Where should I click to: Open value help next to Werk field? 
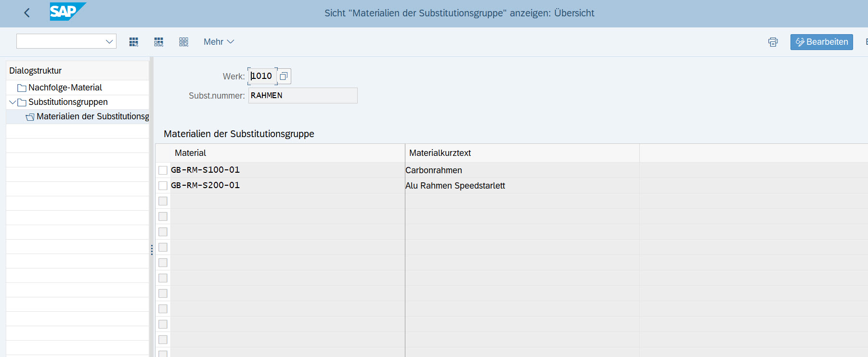pos(284,76)
